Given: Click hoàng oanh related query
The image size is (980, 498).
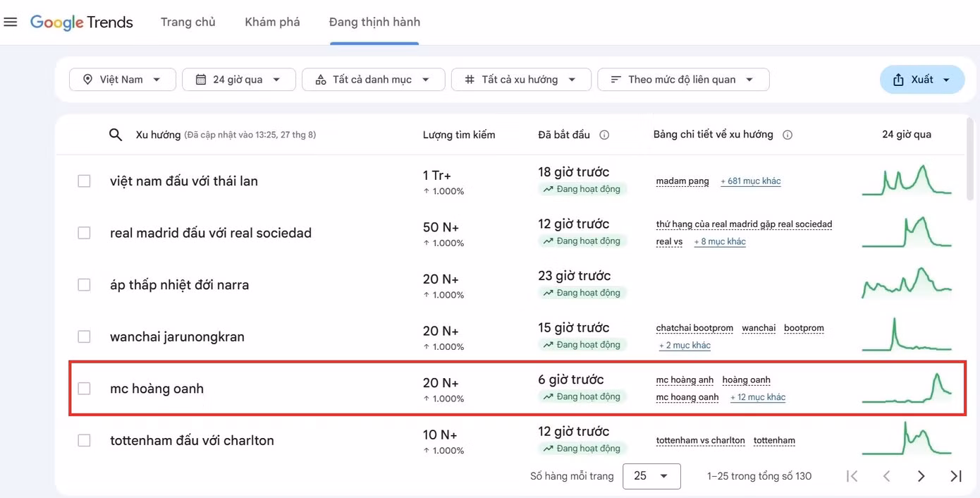Looking at the screenshot, I should click(746, 380).
